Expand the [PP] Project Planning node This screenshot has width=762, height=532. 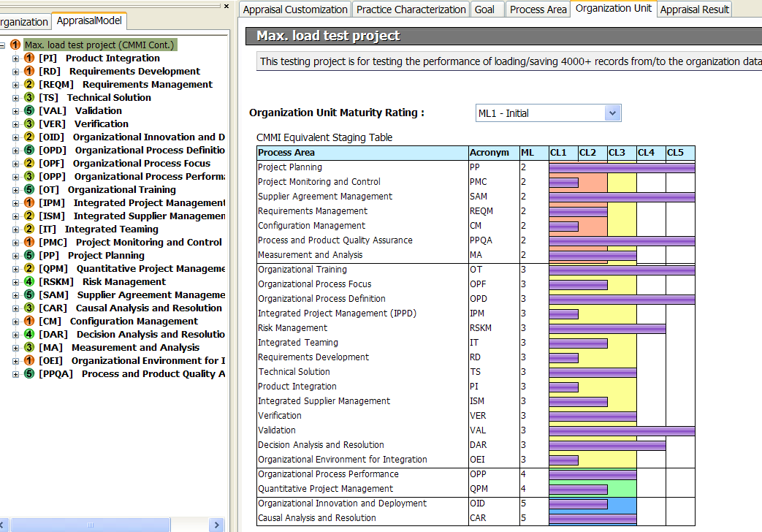pos(15,255)
